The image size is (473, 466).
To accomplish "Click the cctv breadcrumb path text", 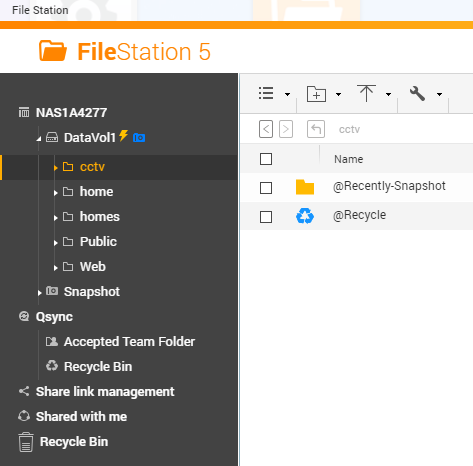I will (349, 129).
